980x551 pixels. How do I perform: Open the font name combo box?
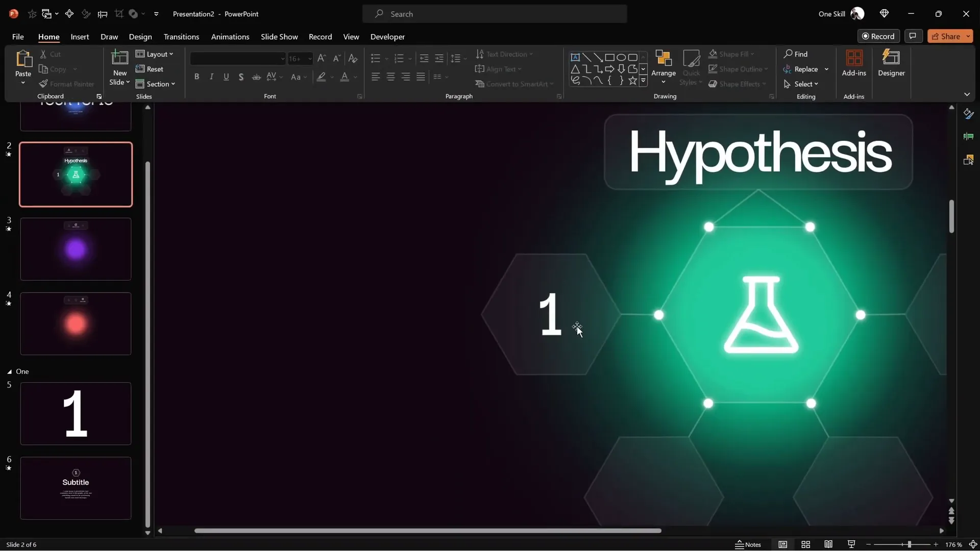(238, 59)
